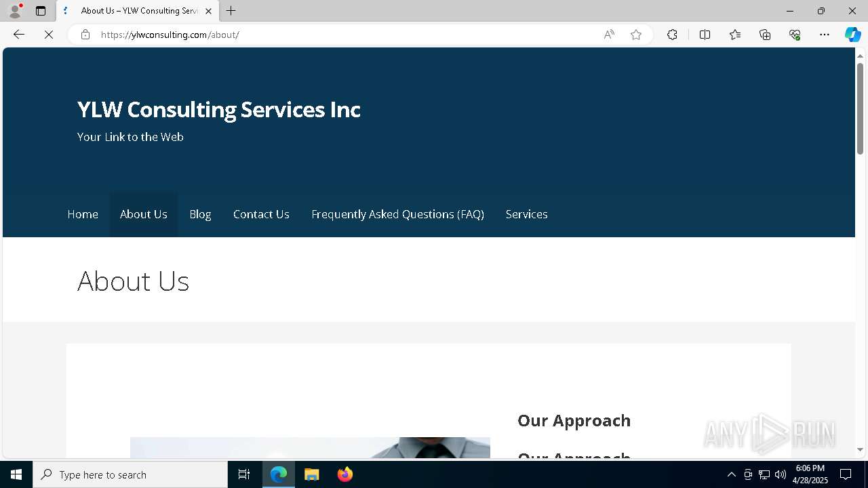Open Settings and more menu
Screen dimensions: 868x488
coord(825,35)
